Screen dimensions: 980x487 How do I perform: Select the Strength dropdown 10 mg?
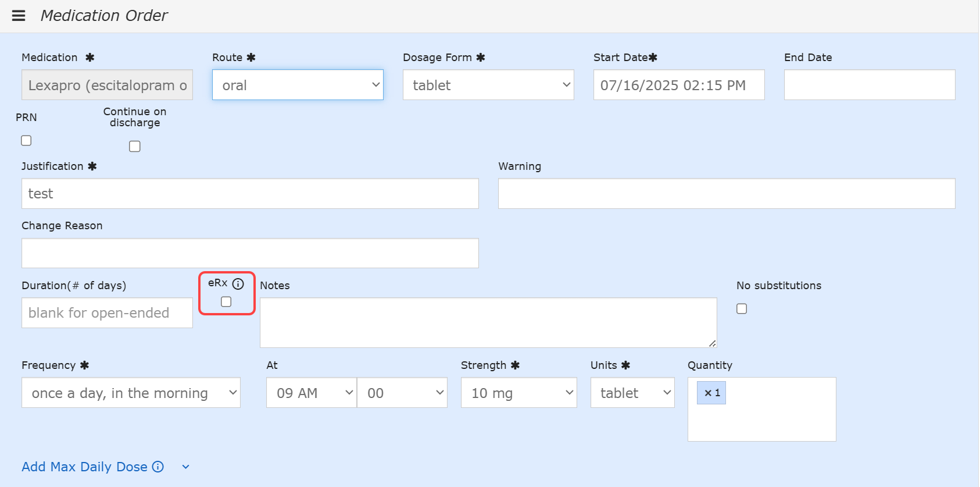pos(518,393)
